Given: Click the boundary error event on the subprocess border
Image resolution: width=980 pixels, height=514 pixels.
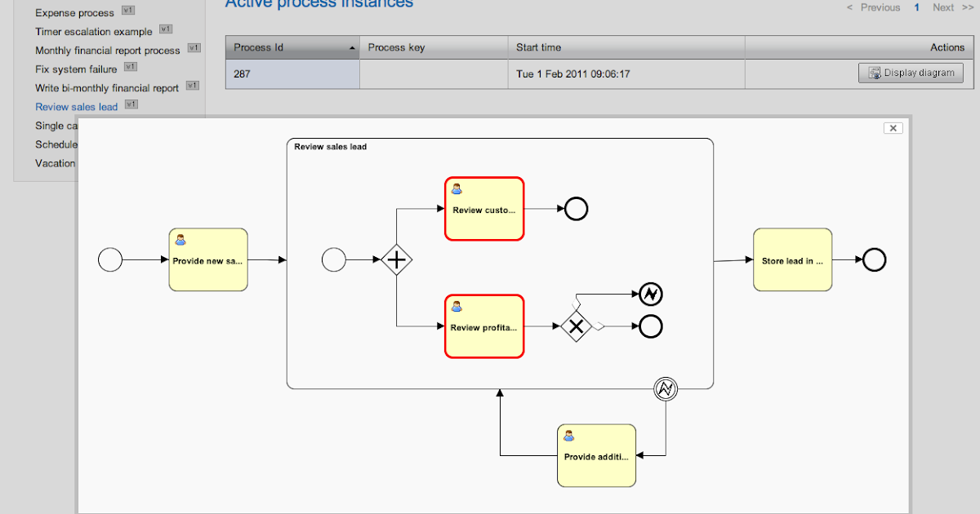Looking at the screenshot, I should (664, 388).
